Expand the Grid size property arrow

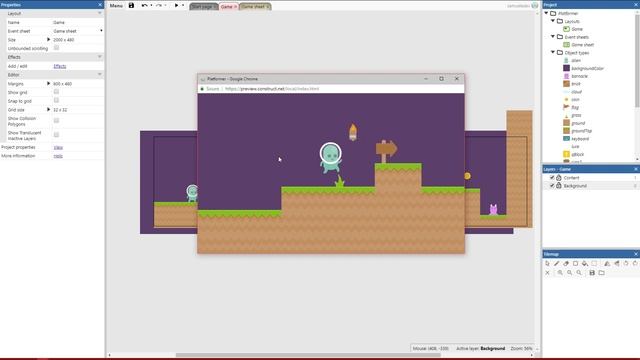[49, 109]
